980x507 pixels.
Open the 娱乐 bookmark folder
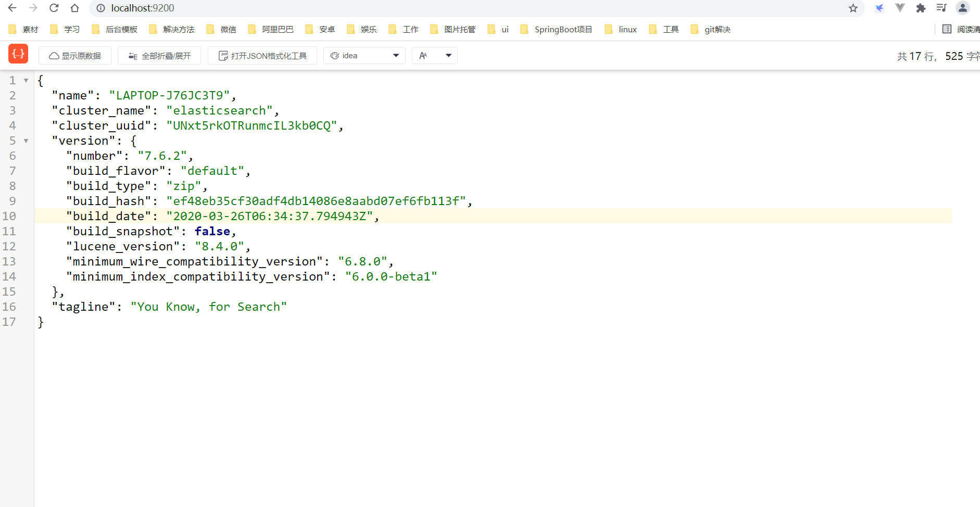point(362,29)
